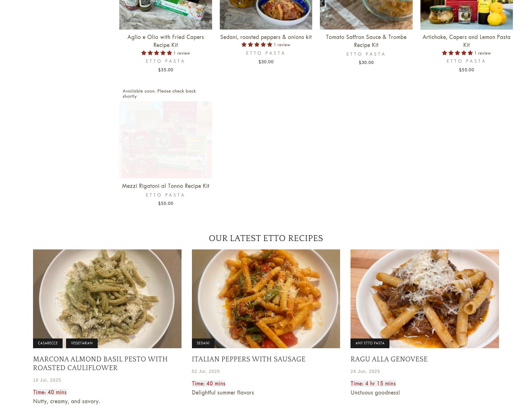The image size is (532, 415).
Task: Open Italian Peppers with Sausage recipe title
Action: 249,359
